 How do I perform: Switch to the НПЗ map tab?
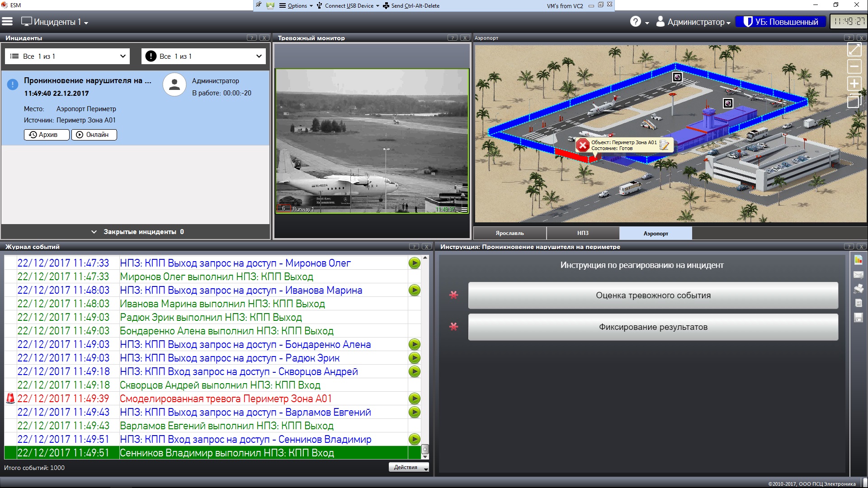click(583, 233)
